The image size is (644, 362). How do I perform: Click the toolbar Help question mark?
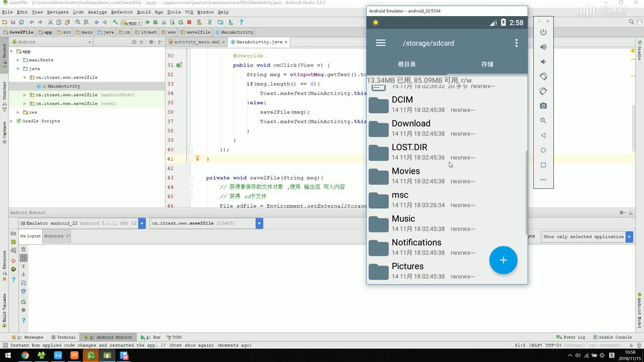241,22
